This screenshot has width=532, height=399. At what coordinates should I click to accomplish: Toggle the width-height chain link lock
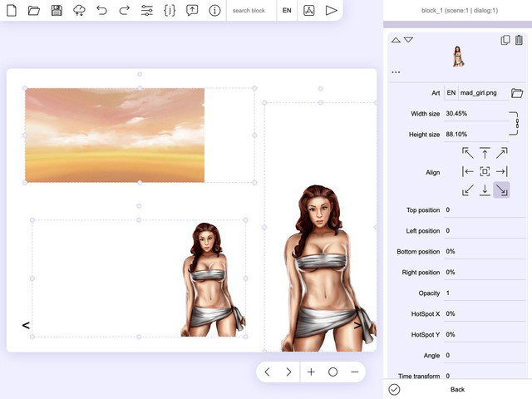point(515,124)
